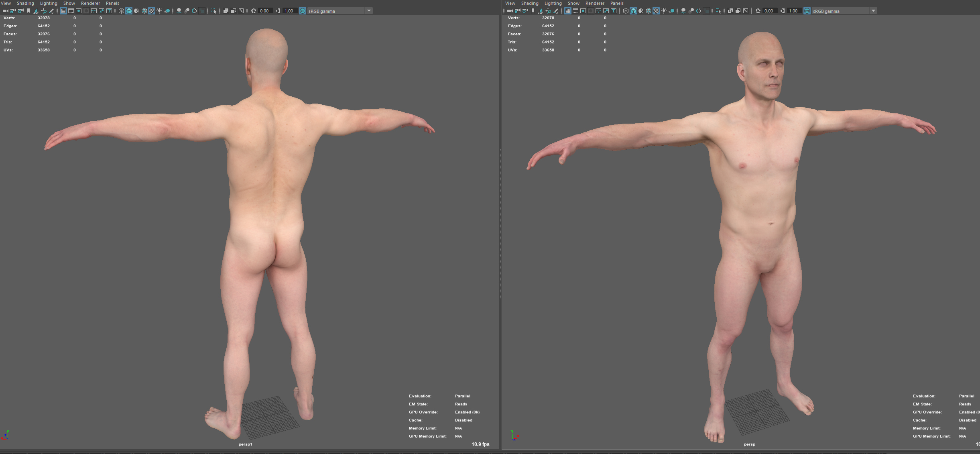The height and width of the screenshot is (454, 980).
Task: Click the Bookmarks icon in left panel toolbar
Action: coord(28,11)
